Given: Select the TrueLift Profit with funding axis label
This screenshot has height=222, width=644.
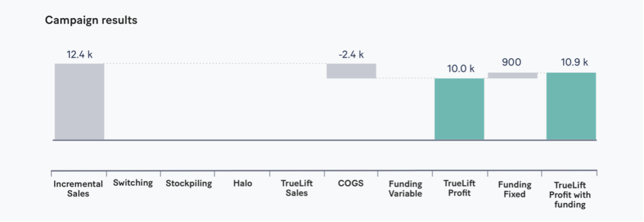Looking at the screenshot, I should (570, 194).
